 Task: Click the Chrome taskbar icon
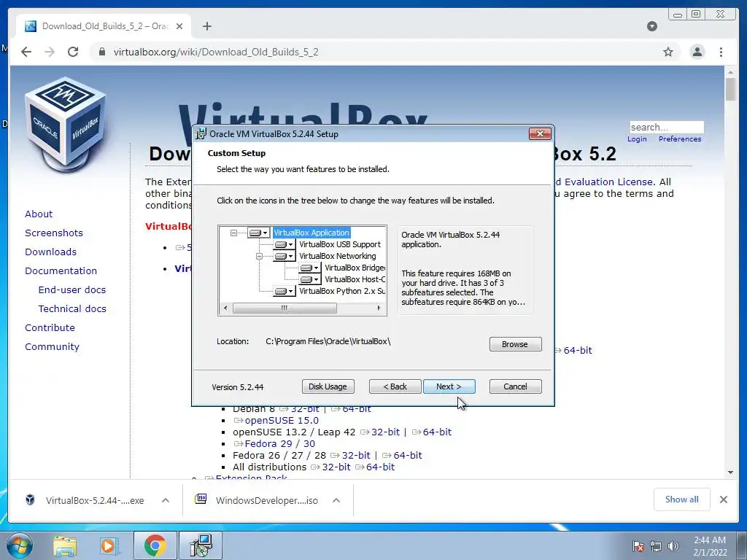[155, 545]
